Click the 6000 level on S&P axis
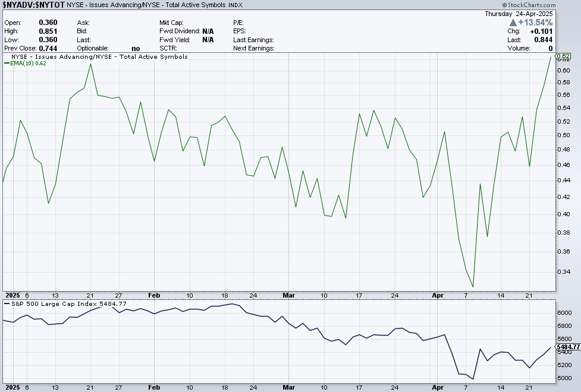 565,313
